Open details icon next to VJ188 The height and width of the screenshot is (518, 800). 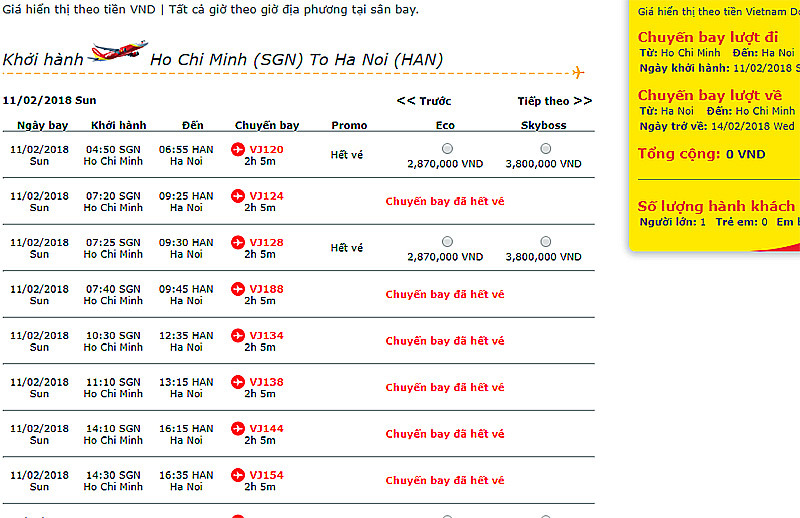(238, 289)
